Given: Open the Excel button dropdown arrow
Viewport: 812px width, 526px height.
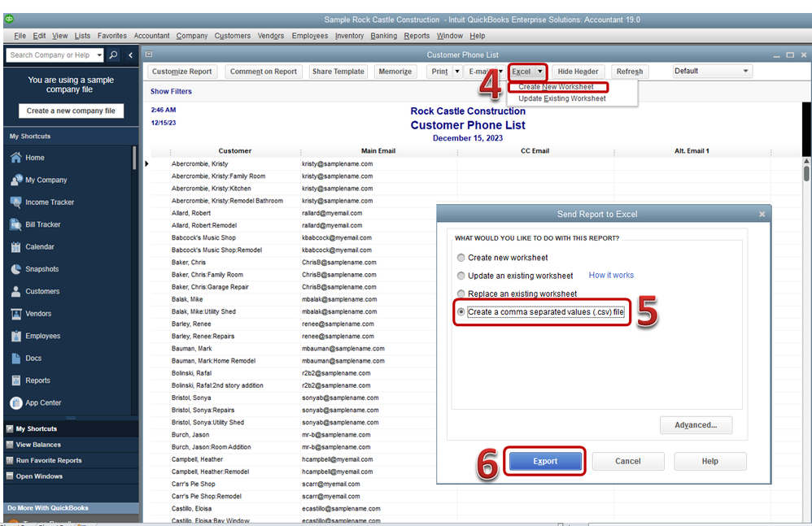Looking at the screenshot, I should coord(539,72).
